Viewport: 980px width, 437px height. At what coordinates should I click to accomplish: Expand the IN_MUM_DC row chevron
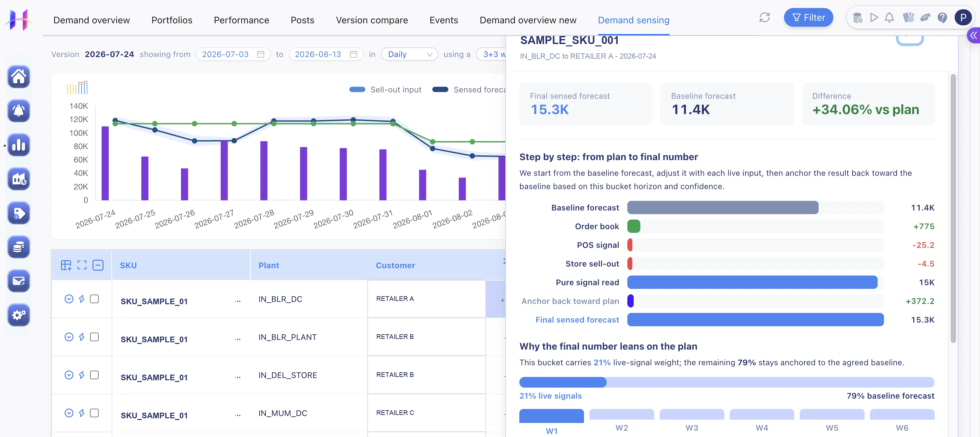tap(69, 413)
